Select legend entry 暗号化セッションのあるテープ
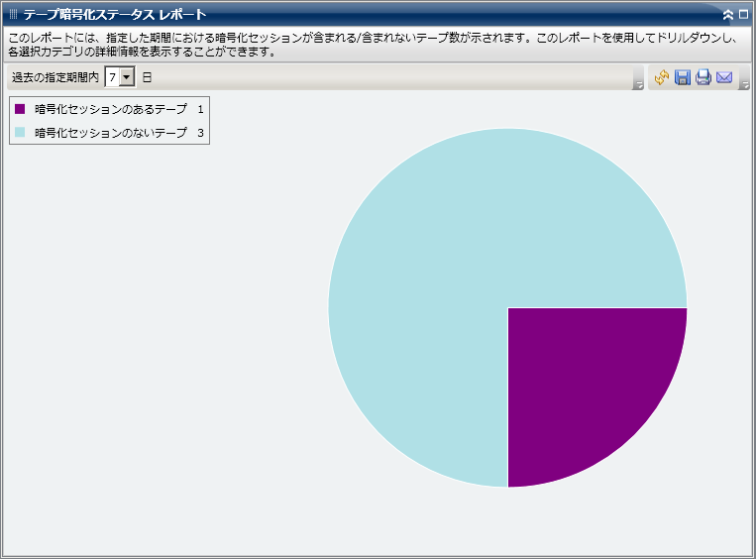Image resolution: width=756 pixels, height=559 pixels. pos(110,109)
